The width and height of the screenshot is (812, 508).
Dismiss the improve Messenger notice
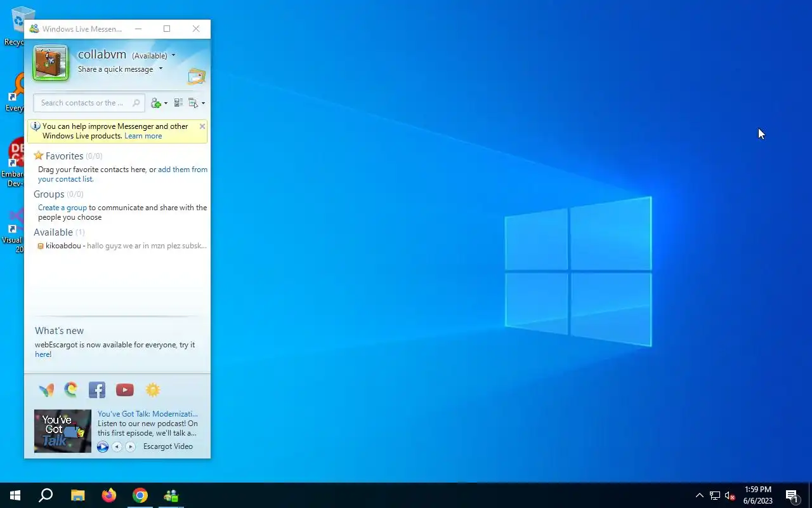202,126
